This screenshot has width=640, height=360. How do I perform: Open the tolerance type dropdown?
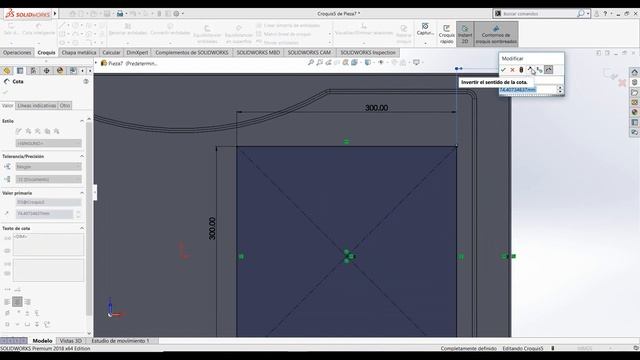(x=49, y=167)
